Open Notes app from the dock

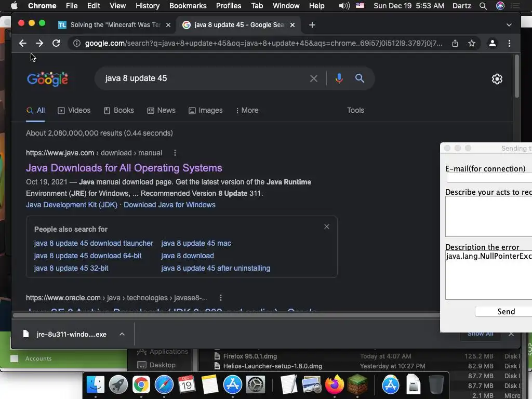point(209,384)
